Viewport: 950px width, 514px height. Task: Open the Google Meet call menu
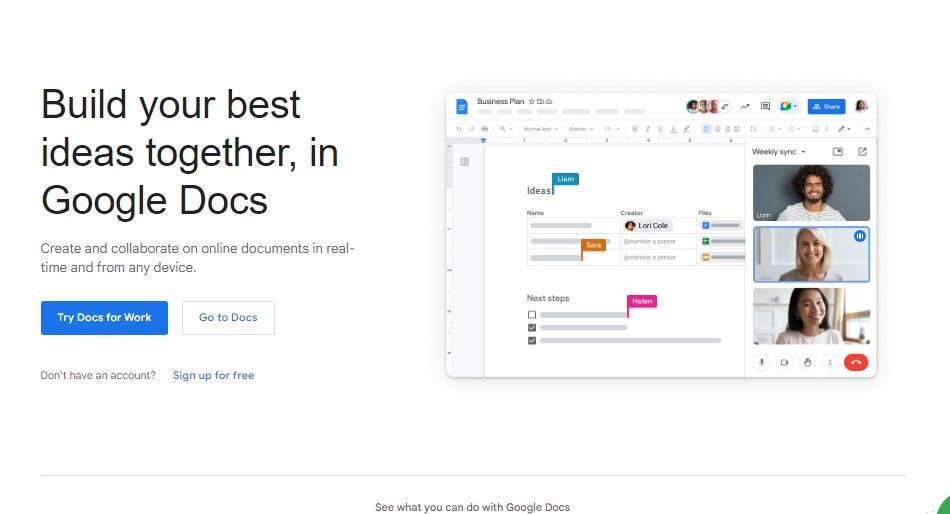tap(789, 106)
